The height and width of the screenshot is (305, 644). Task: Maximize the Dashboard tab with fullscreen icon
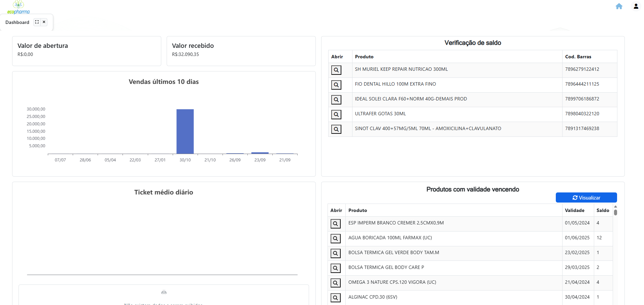point(37,22)
